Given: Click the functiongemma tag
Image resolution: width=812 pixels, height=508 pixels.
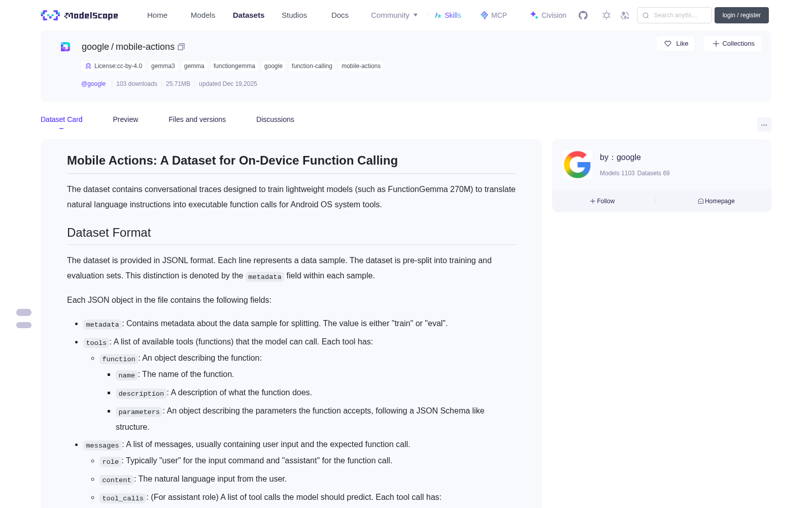Looking at the screenshot, I should point(234,66).
